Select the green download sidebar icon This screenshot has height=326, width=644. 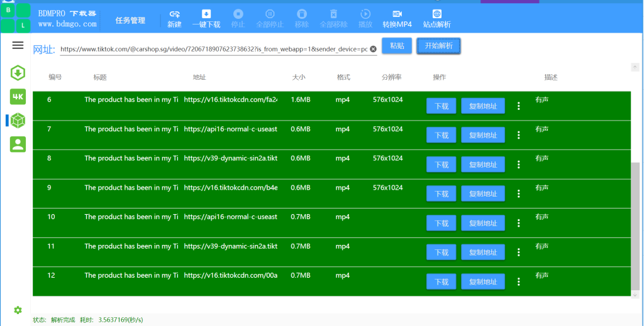click(x=18, y=73)
